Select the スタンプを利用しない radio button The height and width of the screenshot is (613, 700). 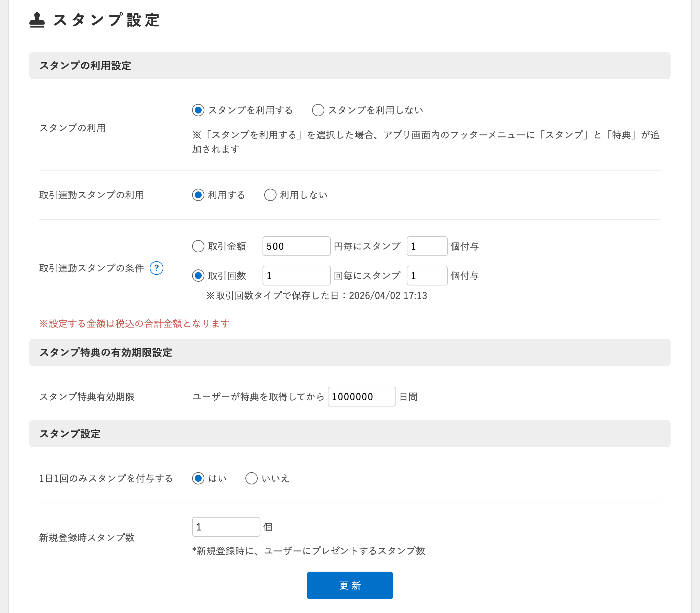pos(318,110)
